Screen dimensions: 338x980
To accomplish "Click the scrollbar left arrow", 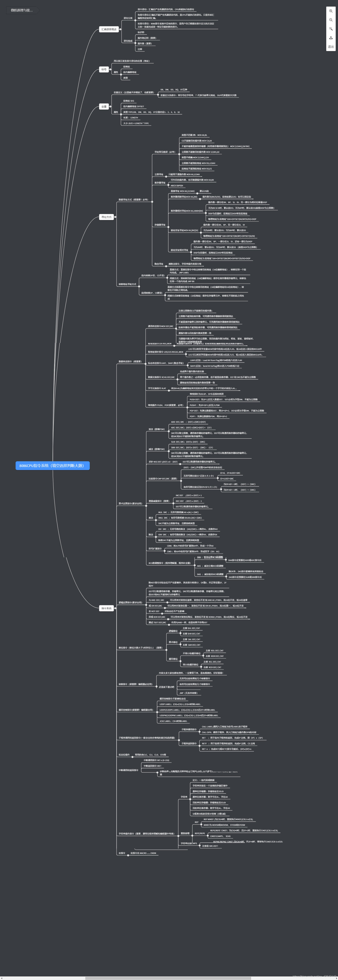I will coord(2,978).
